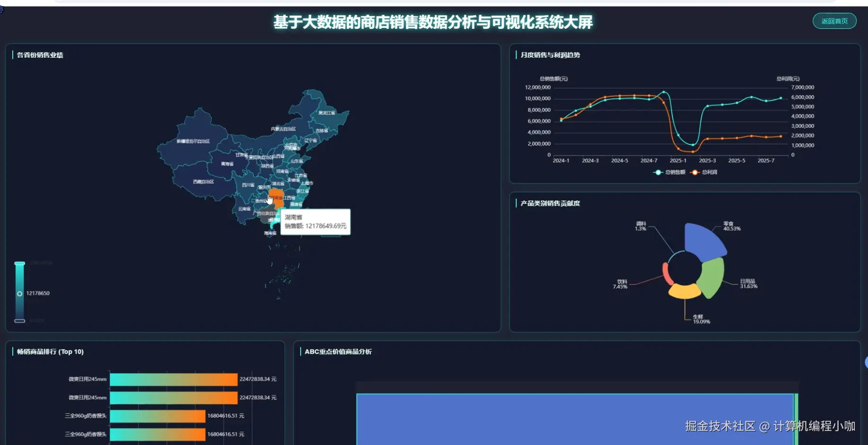The width and height of the screenshot is (868, 445).
Task: Select 黑龙江省 on the map
Action: pos(327,113)
